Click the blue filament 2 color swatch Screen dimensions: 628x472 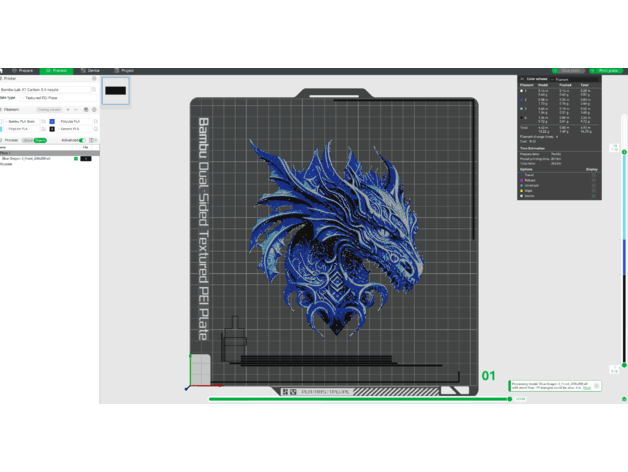click(52, 121)
